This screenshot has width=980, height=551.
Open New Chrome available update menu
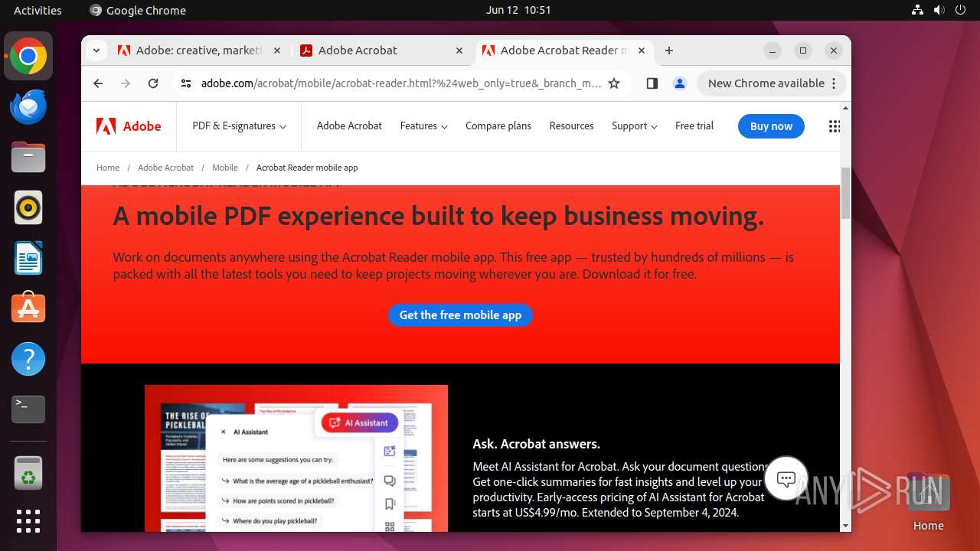point(772,83)
